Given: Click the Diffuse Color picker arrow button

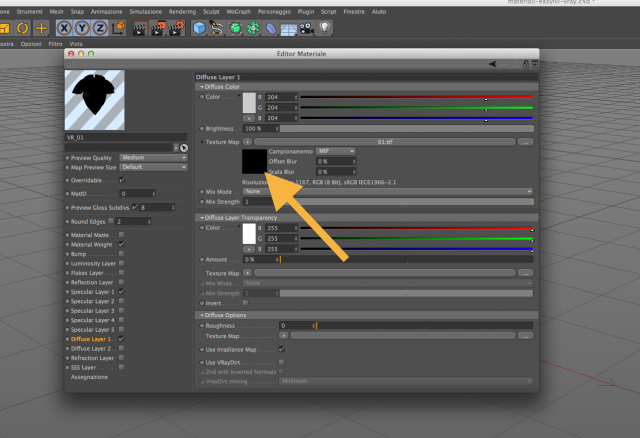Looking at the screenshot, I should [249, 118].
